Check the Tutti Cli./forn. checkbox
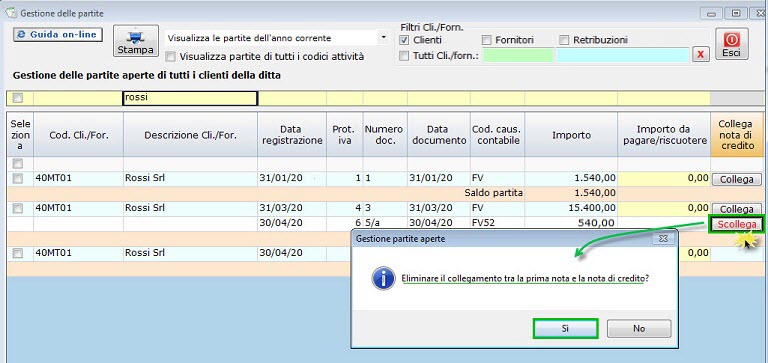The height and width of the screenshot is (363, 768). point(404,55)
